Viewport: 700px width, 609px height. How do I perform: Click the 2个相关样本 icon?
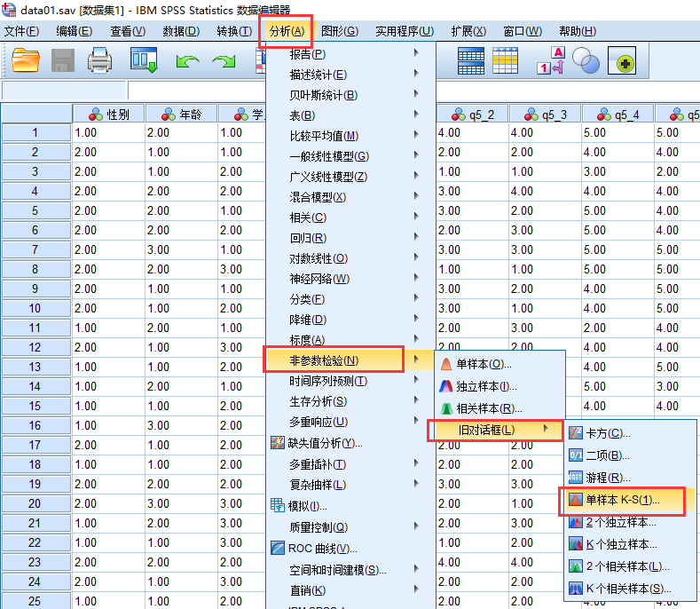pos(576,566)
